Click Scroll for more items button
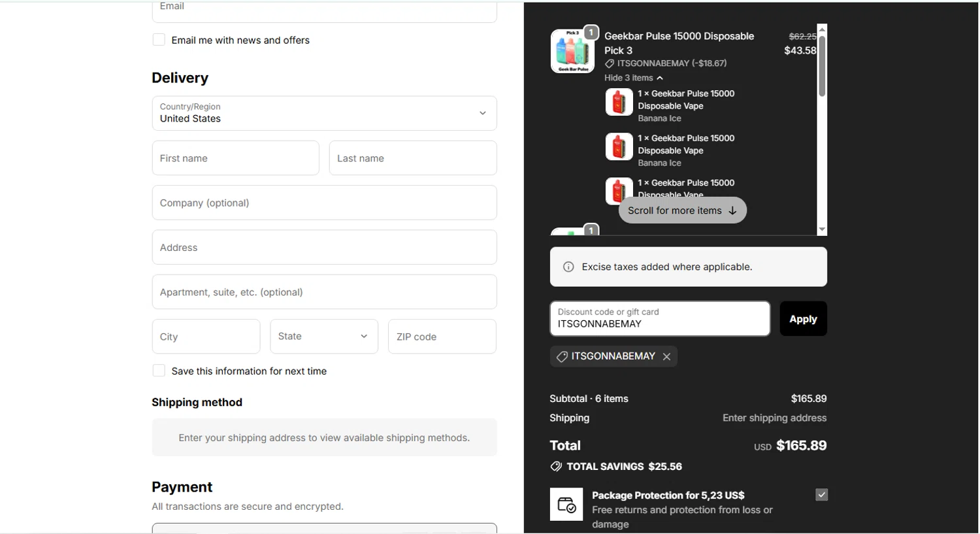The height and width of the screenshot is (534, 980). click(x=683, y=210)
